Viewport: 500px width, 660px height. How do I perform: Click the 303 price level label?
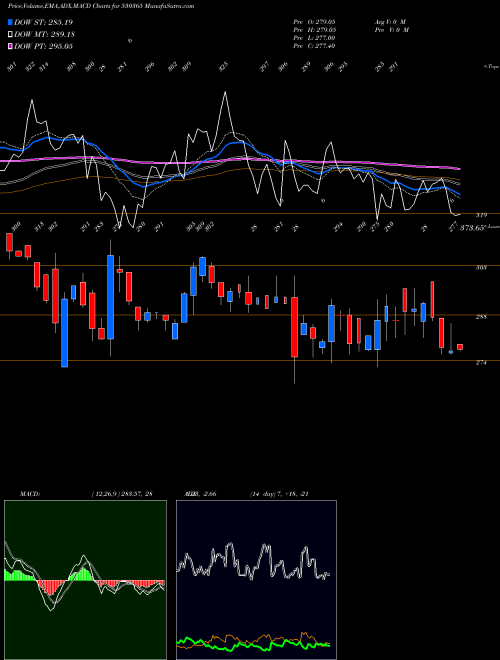coord(481,268)
